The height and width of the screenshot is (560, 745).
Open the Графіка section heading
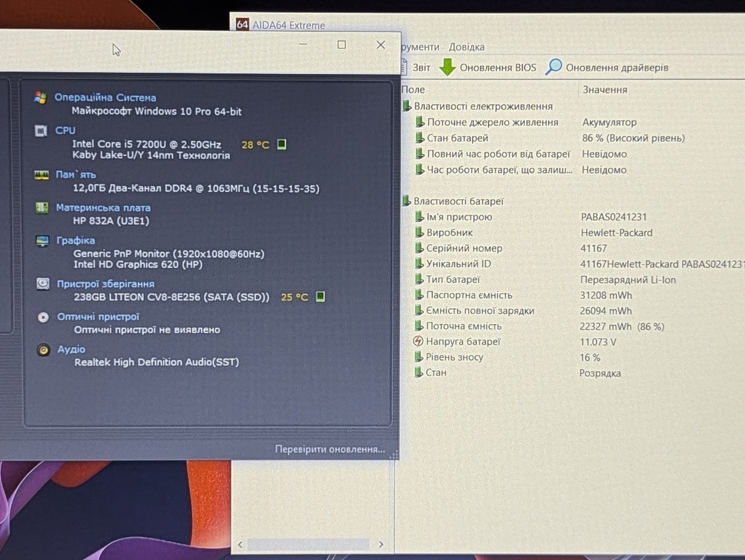pos(76,240)
